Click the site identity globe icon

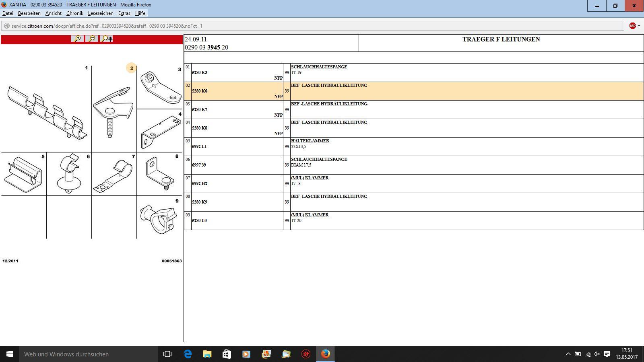(6, 26)
